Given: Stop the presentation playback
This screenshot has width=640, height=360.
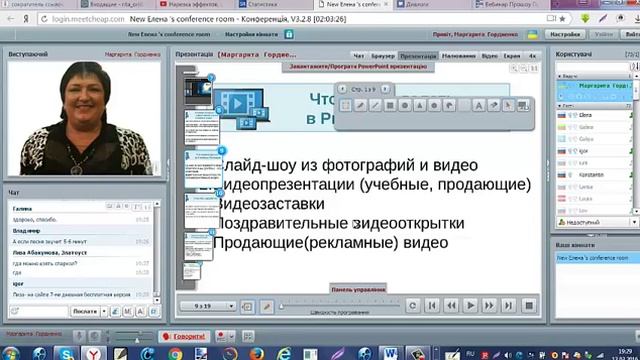Looking at the screenshot, I should 529,306.
